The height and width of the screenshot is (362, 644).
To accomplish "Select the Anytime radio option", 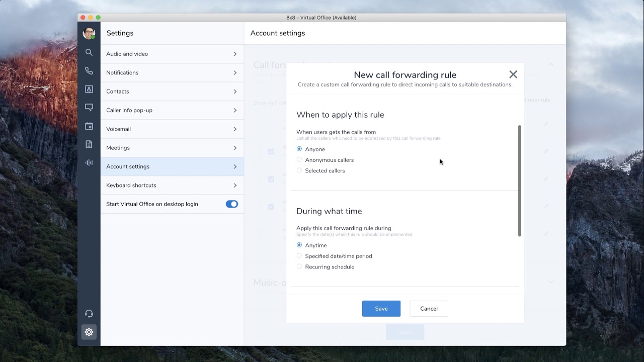I will click(299, 245).
